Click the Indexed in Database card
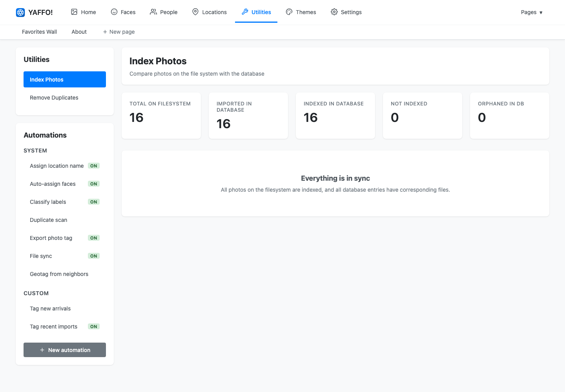This screenshot has width=565, height=392. point(335,116)
